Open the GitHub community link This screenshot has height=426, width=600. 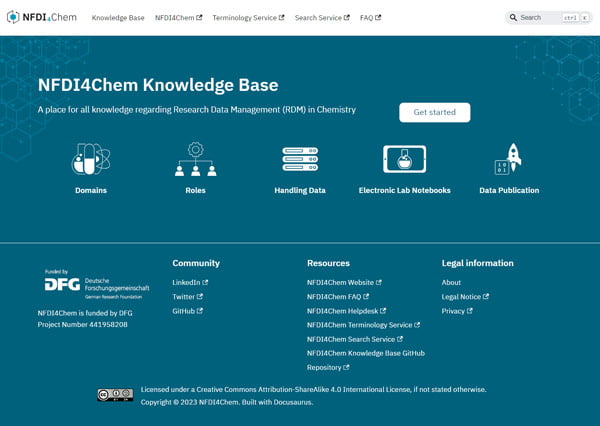coord(188,311)
